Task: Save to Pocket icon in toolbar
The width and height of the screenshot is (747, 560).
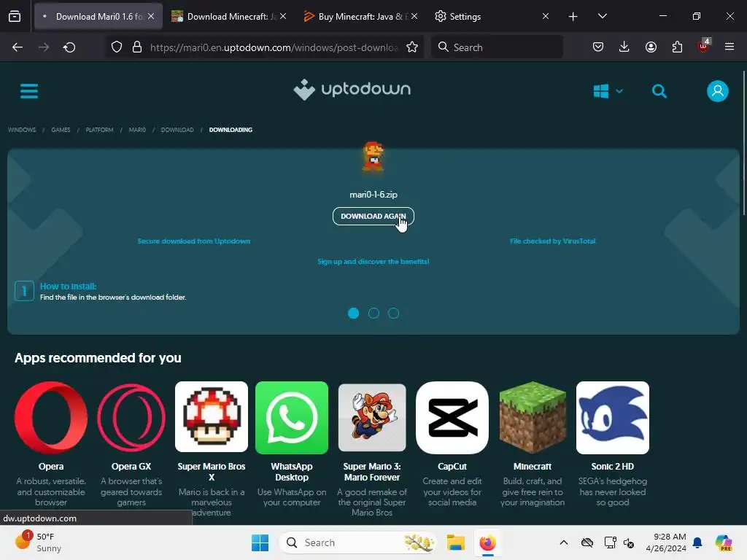Action: (x=598, y=47)
